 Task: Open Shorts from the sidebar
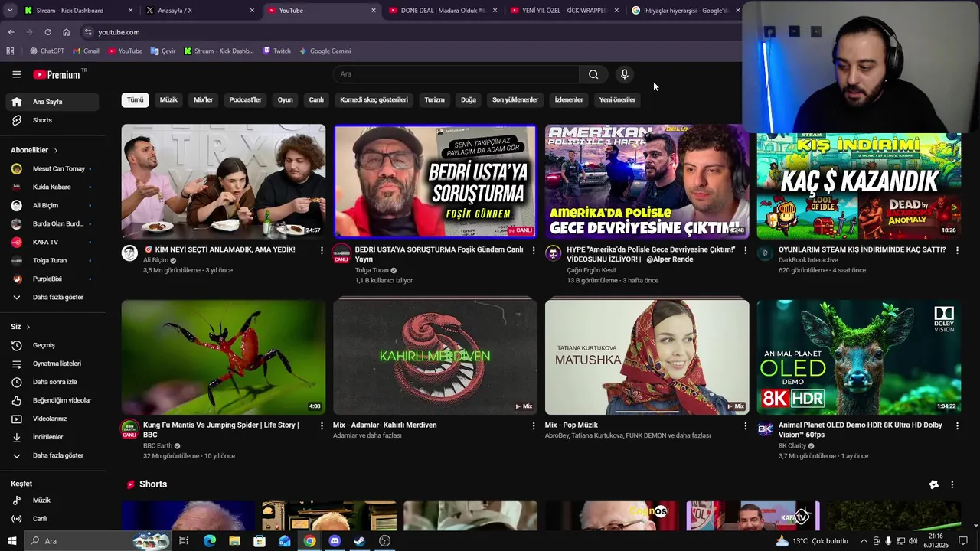point(52,120)
